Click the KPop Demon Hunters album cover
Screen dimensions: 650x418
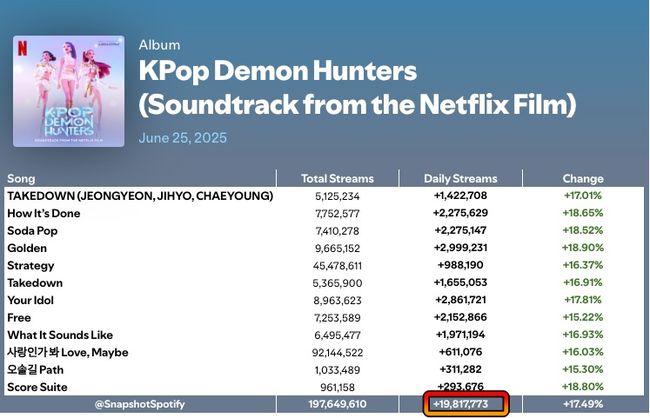(68, 91)
